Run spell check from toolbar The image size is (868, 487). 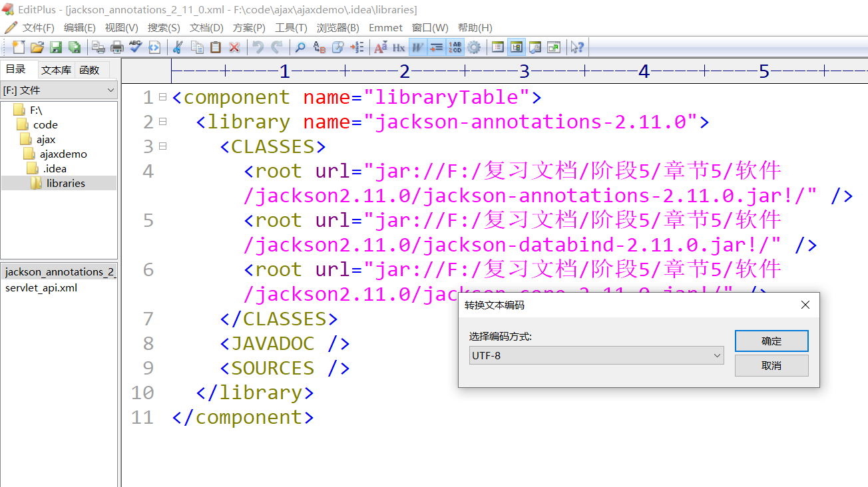tap(136, 47)
